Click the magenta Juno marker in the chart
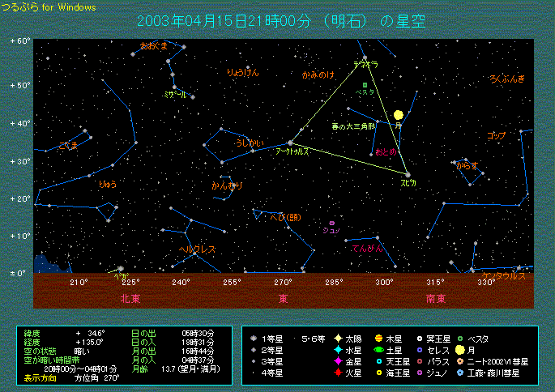This screenshot has height=392, width=555. tap(332, 223)
